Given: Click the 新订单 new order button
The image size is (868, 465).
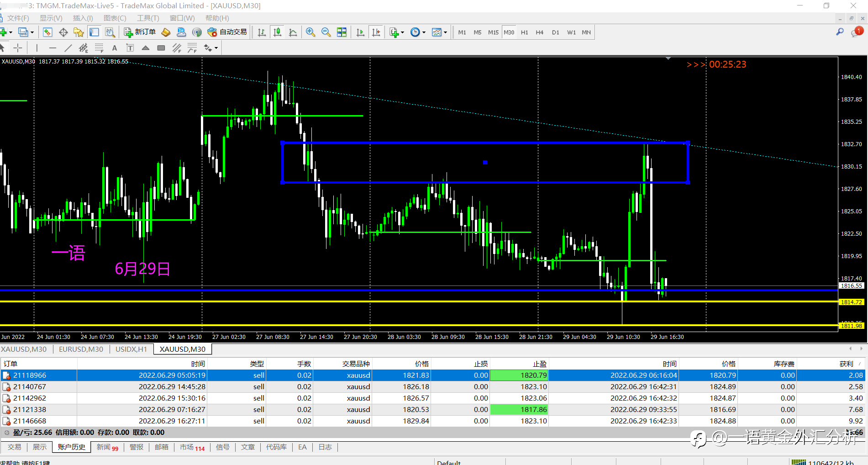Looking at the screenshot, I should coord(140,32).
